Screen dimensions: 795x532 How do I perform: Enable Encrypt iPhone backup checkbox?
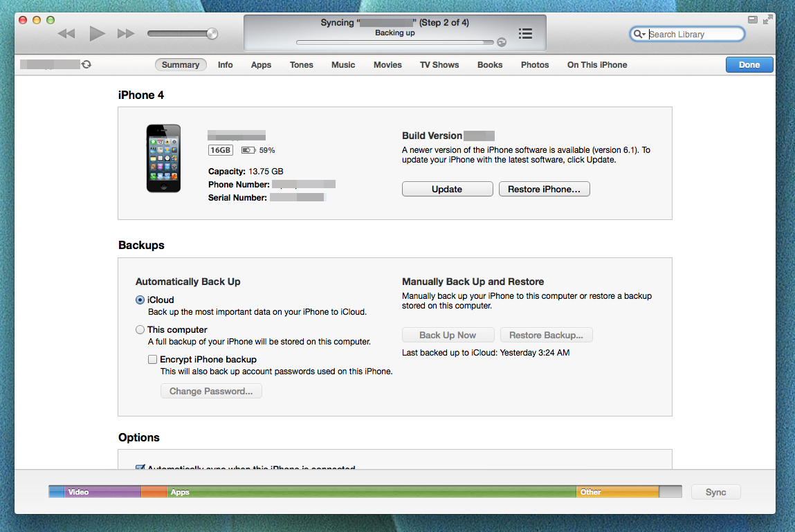[152, 360]
